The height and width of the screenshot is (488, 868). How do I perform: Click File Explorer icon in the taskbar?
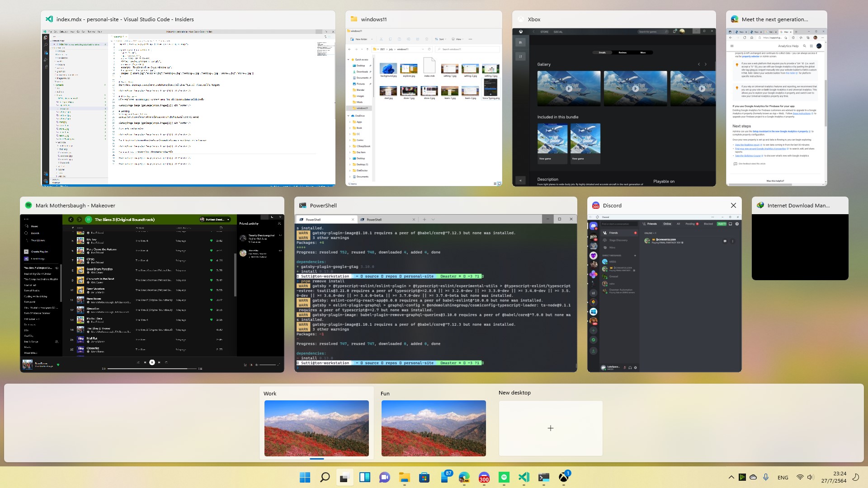coord(404,477)
